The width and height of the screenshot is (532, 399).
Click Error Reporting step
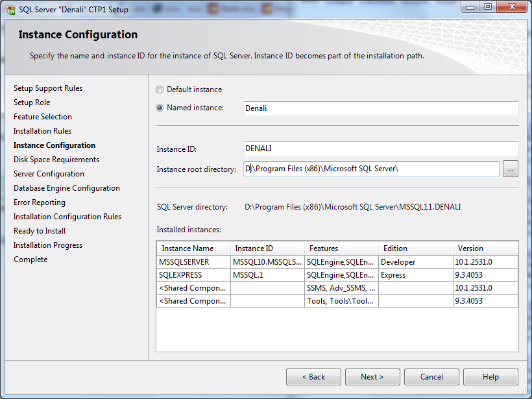(40, 202)
